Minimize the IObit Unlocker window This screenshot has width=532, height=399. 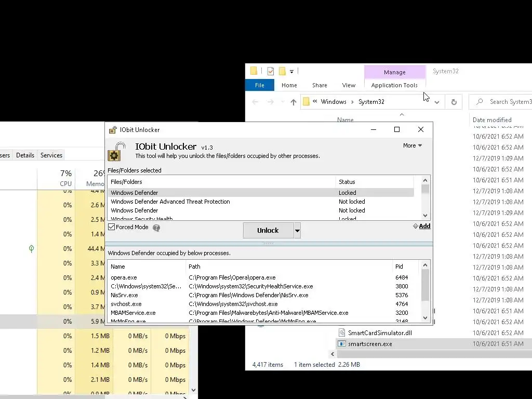tap(374, 129)
